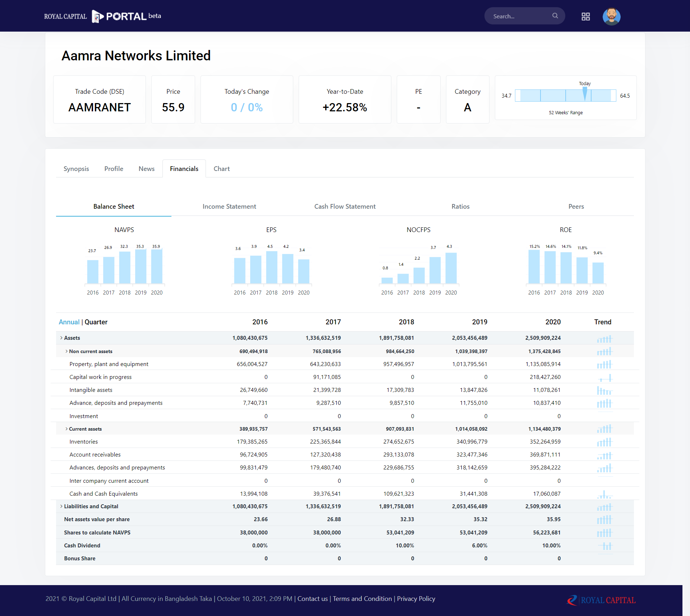690x616 pixels.
Task: Switch to Annual view
Action: [69, 322]
